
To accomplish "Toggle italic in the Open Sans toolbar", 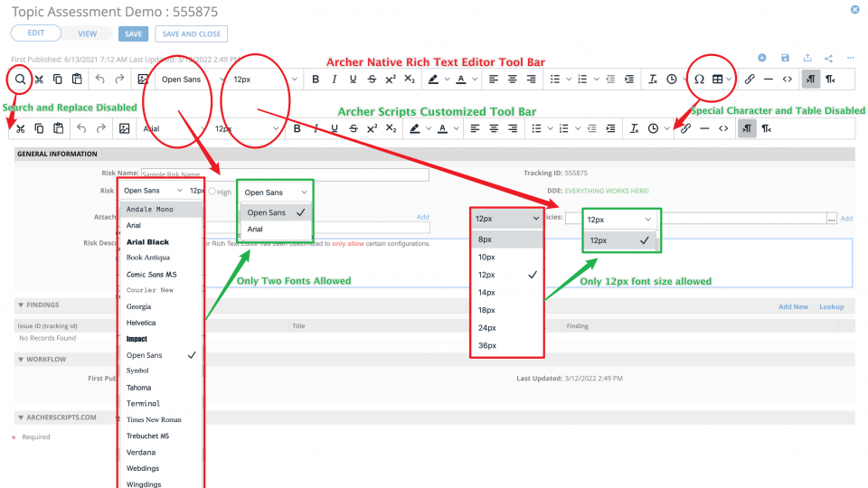I will click(x=335, y=80).
